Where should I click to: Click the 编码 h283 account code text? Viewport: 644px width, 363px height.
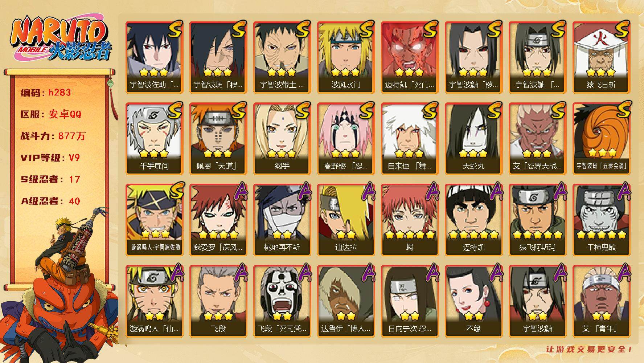46,93
